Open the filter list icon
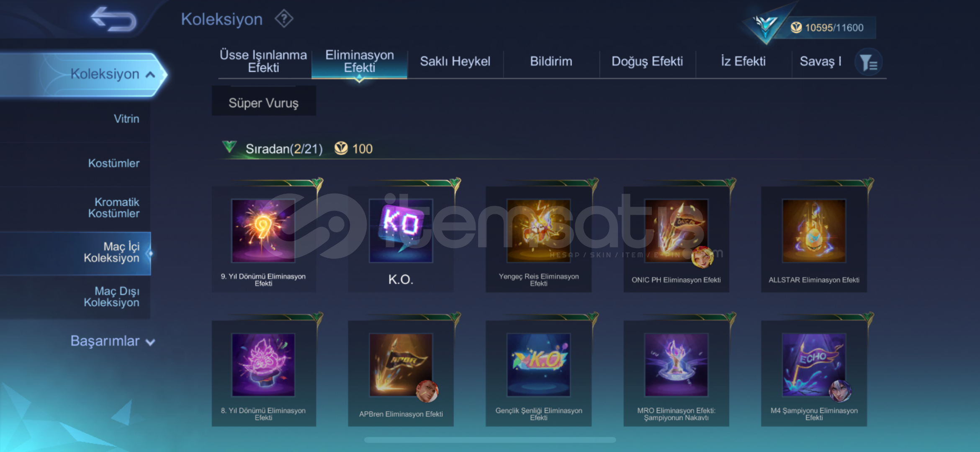Image resolution: width=980 pixels, height=452 pixels. point(869,63)
